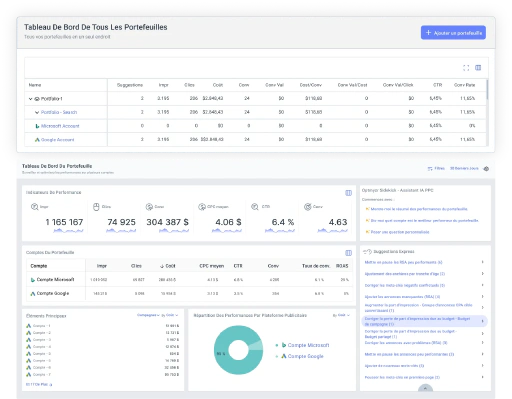This screenshot has height=399, width=512.
Task: Sort top table by Suggestions column
Action: click(x=130, y=85)
